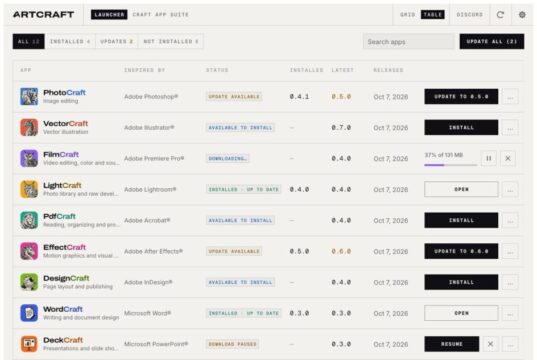Click the FilmCraft app icon
The height and width of the screenshot is (360, 537).
pos(29,158)
